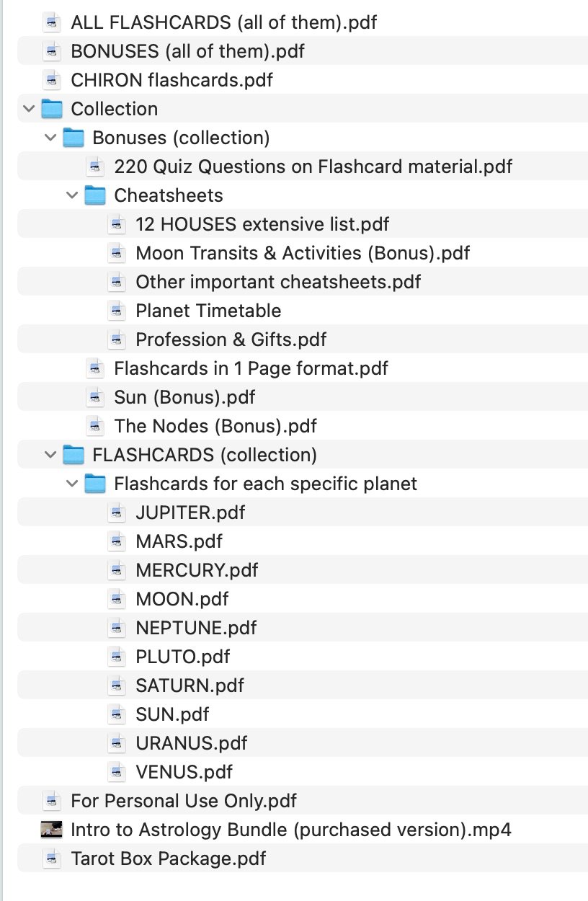
Task: Collapse Flashcards for each specific planet folder
Action: pyautogui.click(x=71, y=484)
